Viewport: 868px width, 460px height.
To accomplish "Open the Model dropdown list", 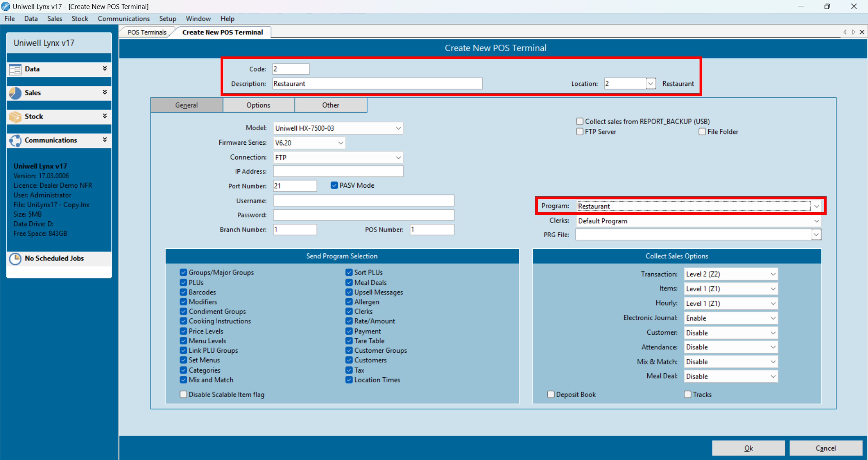I will point(338,128).
